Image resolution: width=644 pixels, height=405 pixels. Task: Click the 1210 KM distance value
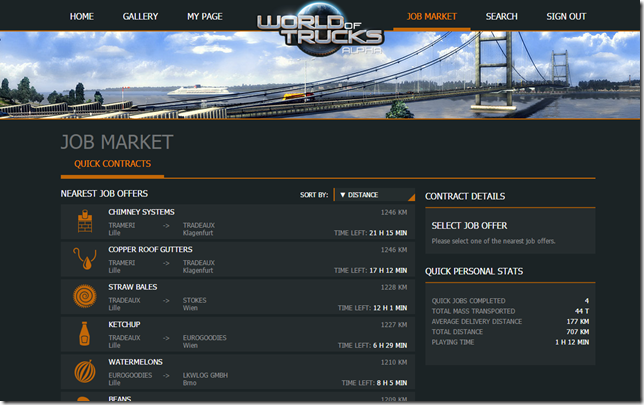click(394, 362)
